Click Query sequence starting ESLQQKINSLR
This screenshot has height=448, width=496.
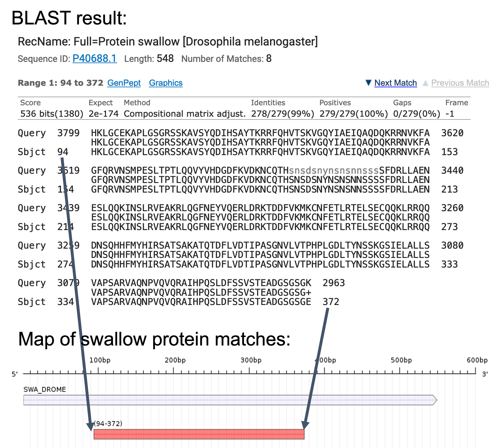[260, 208]
